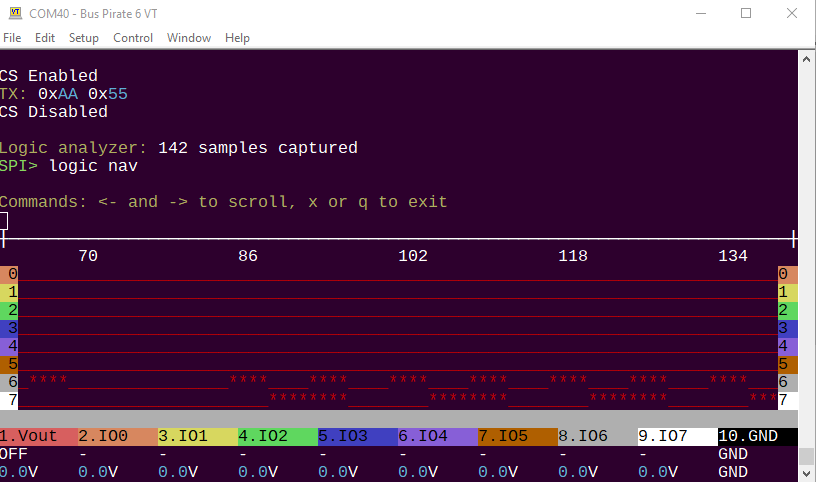
Task: Close the COM40 Bus Pirate window
Action: click(792, 13)
